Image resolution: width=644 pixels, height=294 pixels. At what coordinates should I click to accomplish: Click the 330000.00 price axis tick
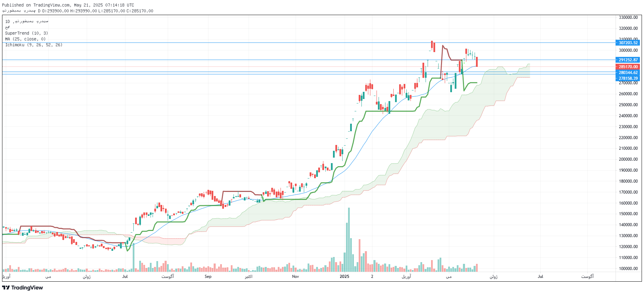coord(628,17)
